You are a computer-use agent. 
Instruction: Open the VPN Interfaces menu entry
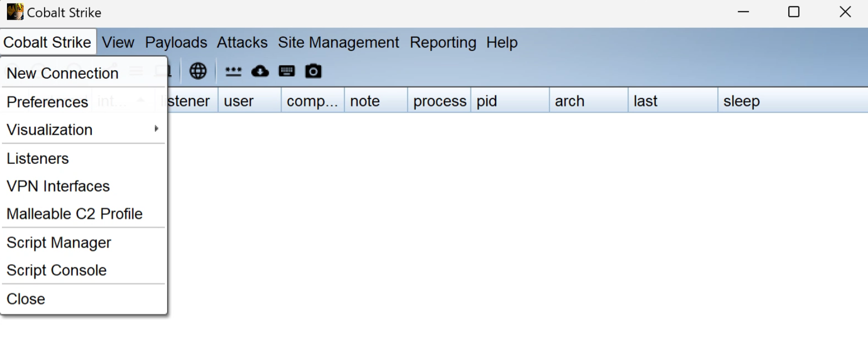[x=84, y=186]
